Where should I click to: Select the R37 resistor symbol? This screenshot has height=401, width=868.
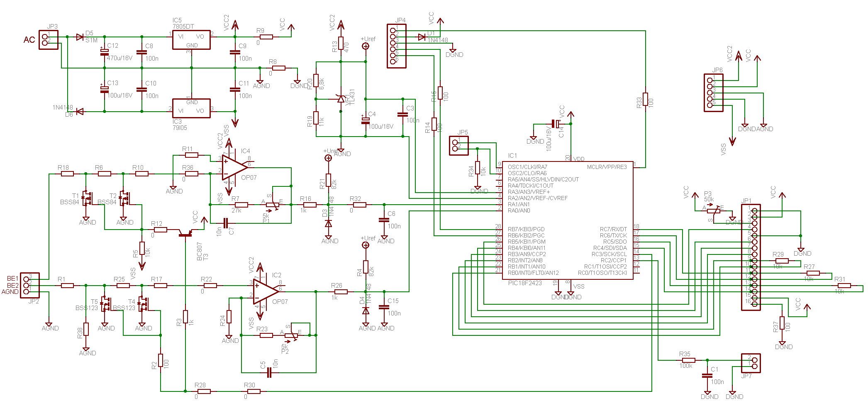coord(782,323)
